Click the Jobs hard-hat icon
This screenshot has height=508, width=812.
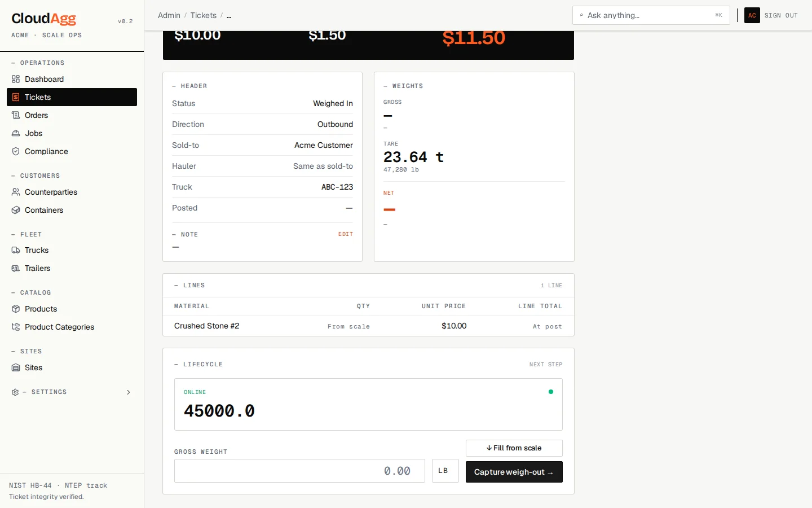pos(16,133)
